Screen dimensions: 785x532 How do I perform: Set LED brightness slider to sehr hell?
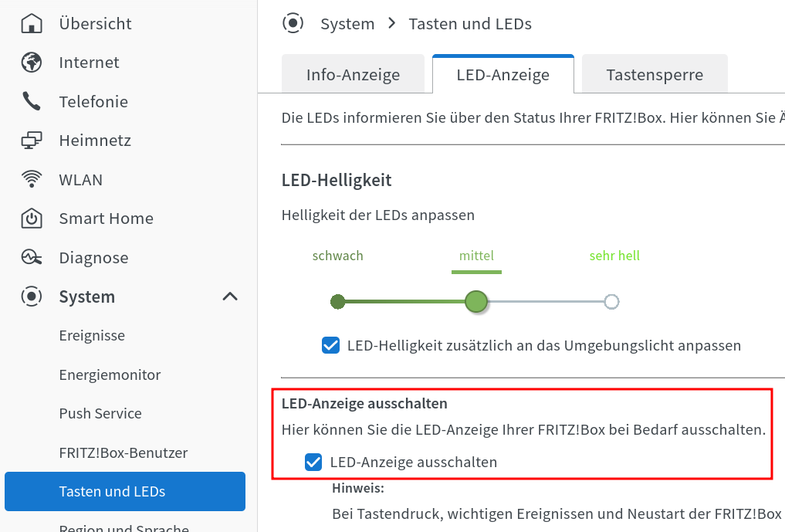[611, 302]
